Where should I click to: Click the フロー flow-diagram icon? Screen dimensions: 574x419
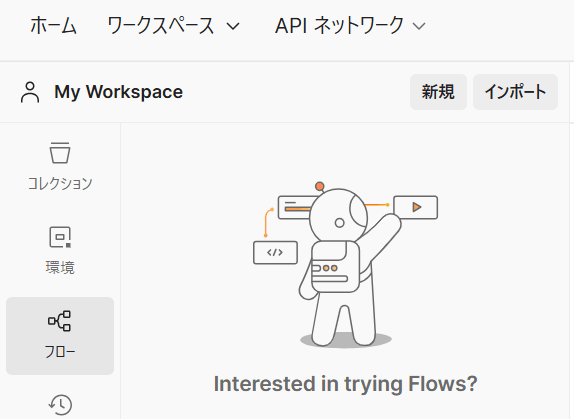(60, 321)
